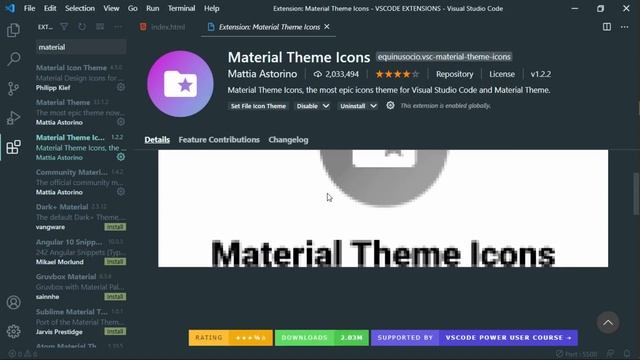Select the Details tab
Screen dimensions: 640x360
point(157,140)
